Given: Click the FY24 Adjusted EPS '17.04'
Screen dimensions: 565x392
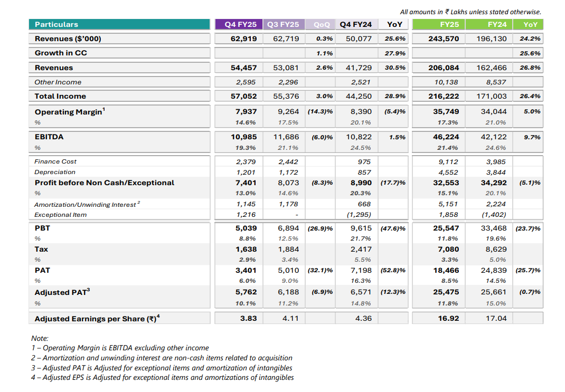Looking at the screenshot, I should (x=496, y=318).
